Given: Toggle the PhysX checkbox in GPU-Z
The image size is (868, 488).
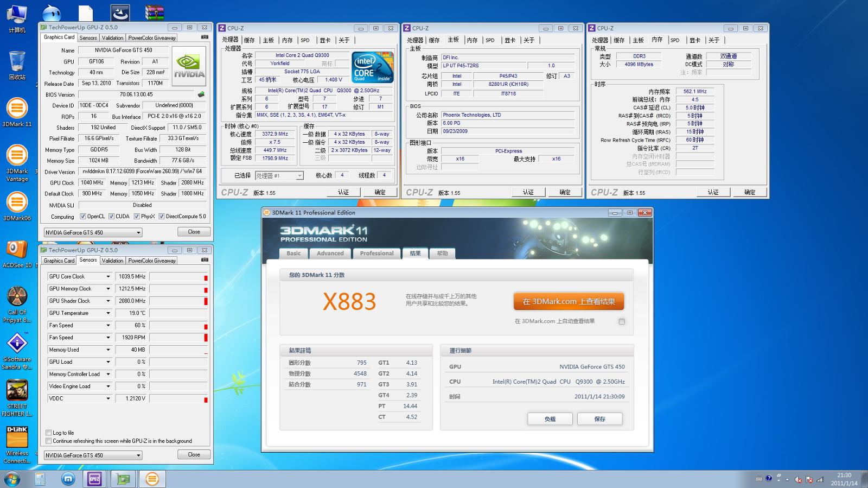Looking at the screenshot, I should (x=137, y=216).
